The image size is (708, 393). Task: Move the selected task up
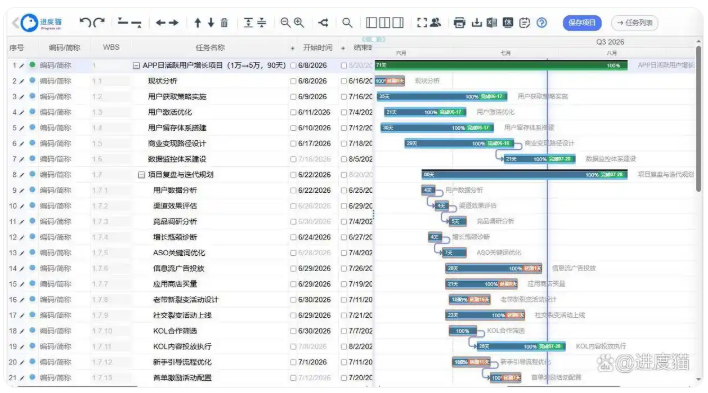(x=198, y=23)
